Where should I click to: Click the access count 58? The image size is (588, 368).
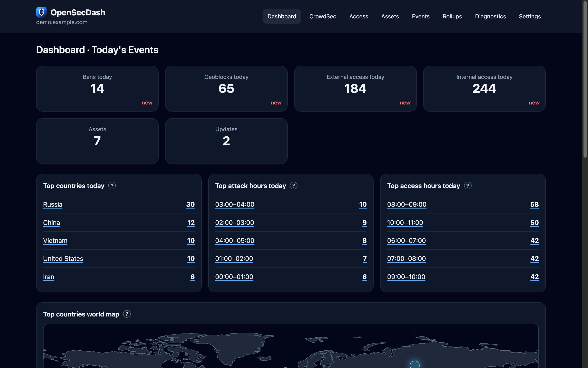click(534, 204)
